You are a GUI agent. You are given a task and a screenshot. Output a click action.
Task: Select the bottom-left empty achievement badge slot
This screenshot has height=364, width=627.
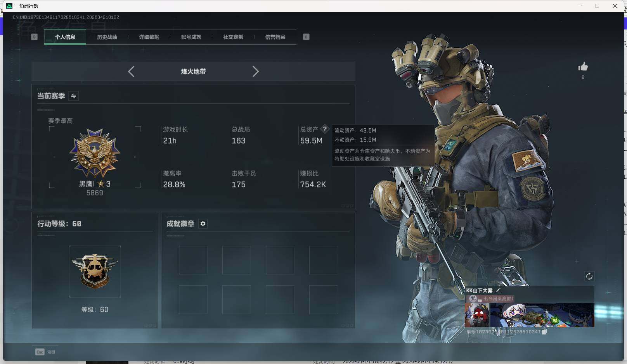pyautogui.click(x=193, y=300)
